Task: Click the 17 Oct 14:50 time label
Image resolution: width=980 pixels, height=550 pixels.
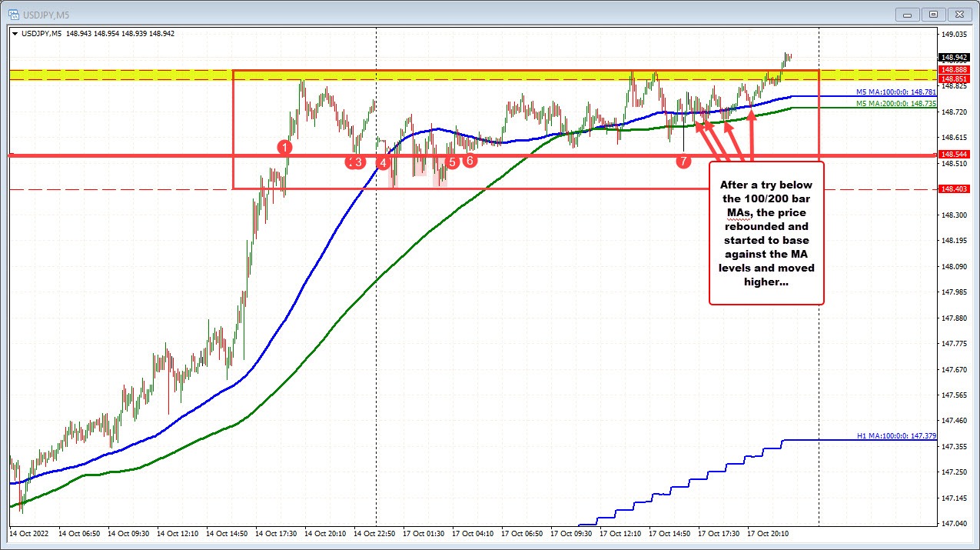Action: (x=669, y=532)
